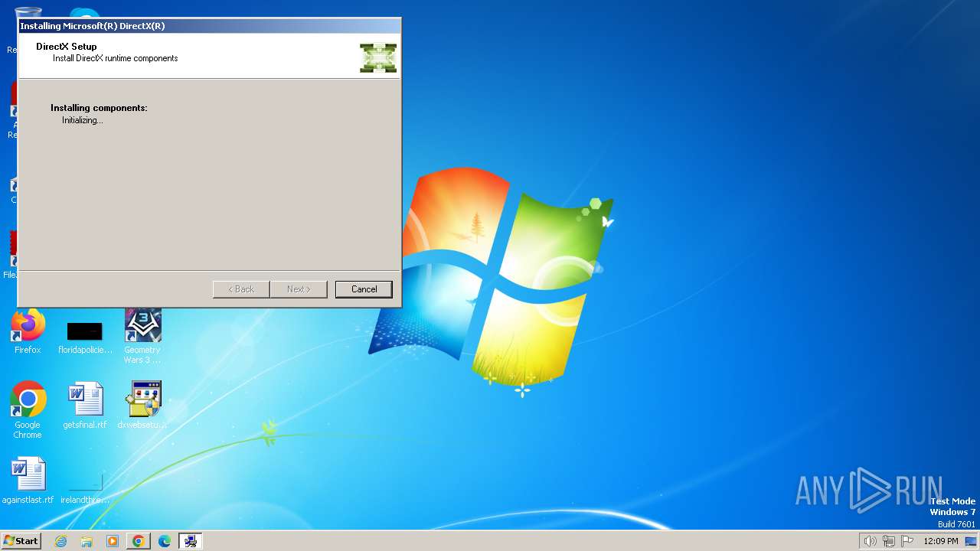Open network status tray icon
Image resolution: width=980 pixels, height=551 pixels.
[889, 541]
